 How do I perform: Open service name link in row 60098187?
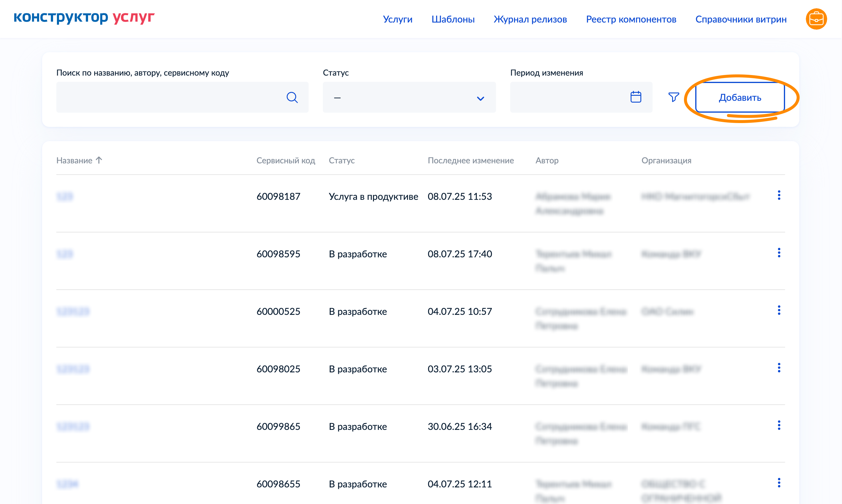pos(65,197)
